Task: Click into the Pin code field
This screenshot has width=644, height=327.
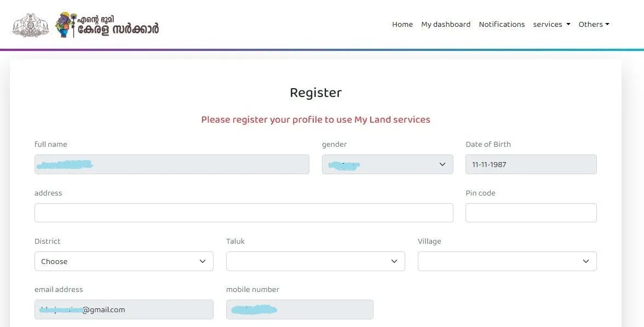Action: click(x=531, y=213)
